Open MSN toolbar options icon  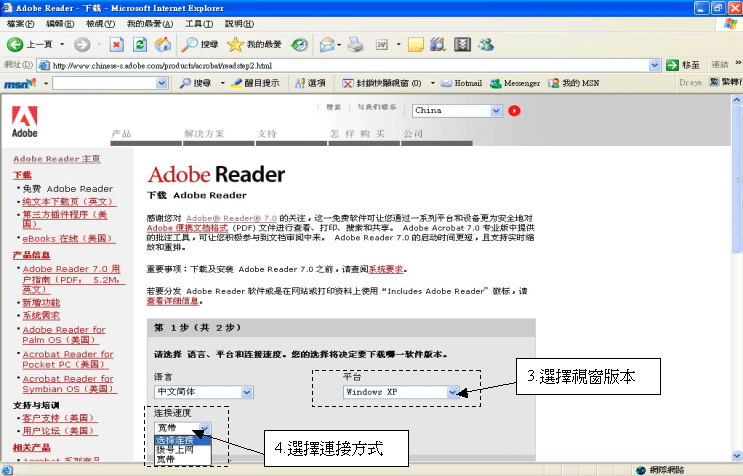pos(299,83)
